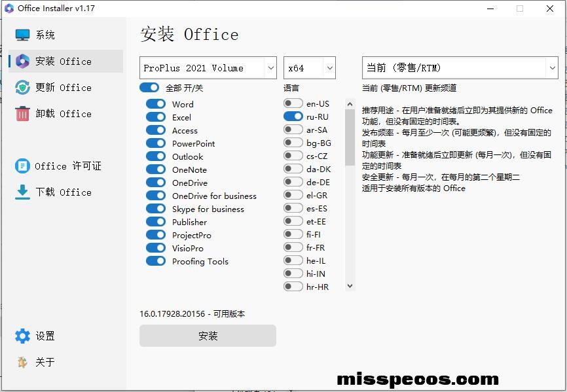Switch off PowerPoint

click(156, 143)
